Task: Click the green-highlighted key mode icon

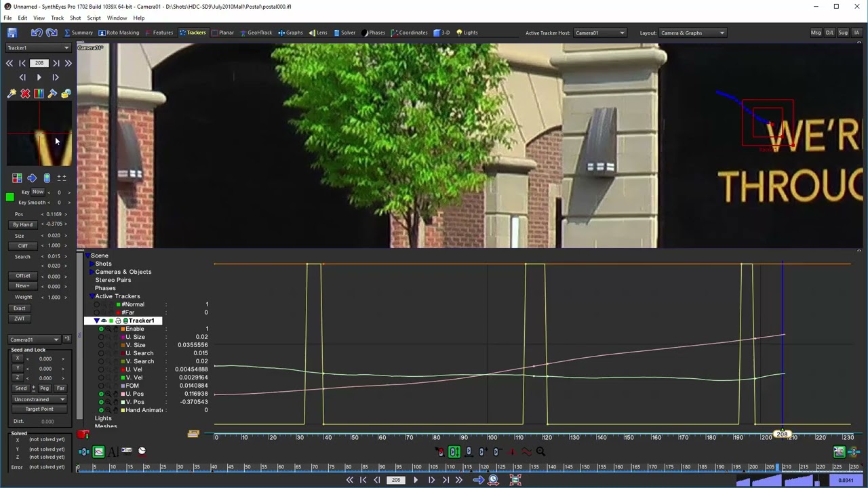Action: click(x=454, y=452)
